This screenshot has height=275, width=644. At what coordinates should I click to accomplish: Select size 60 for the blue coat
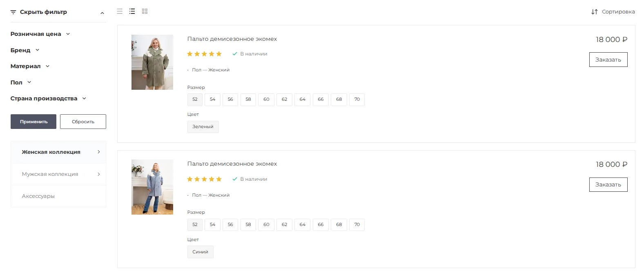pos(266,225)
